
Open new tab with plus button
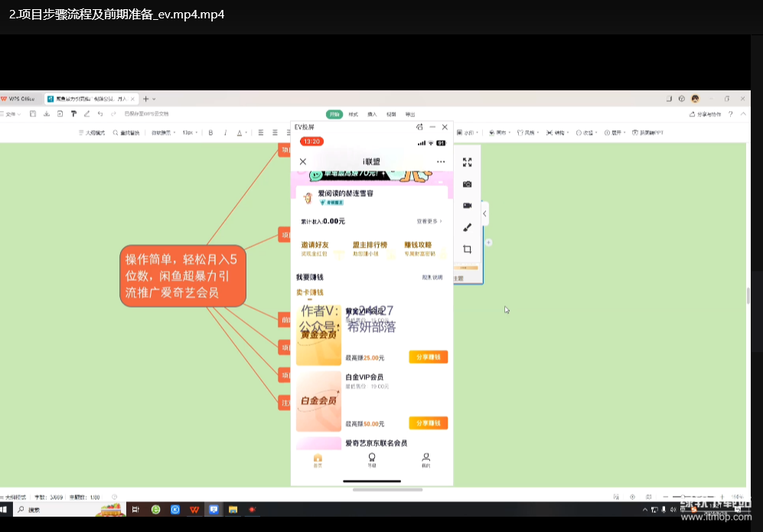145,99
